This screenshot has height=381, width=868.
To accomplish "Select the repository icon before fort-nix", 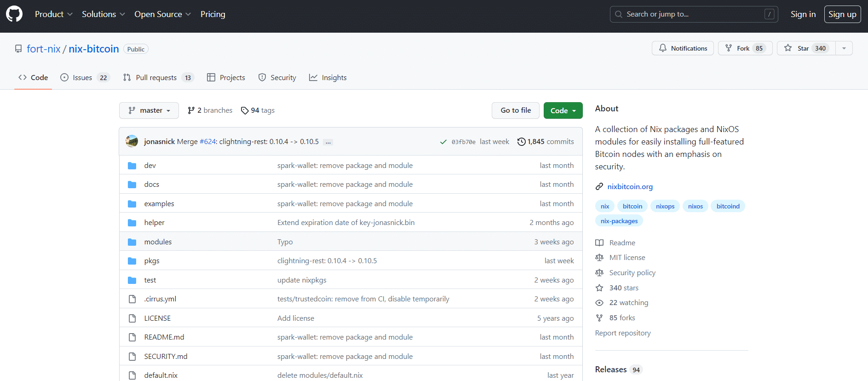I will 18,49.
